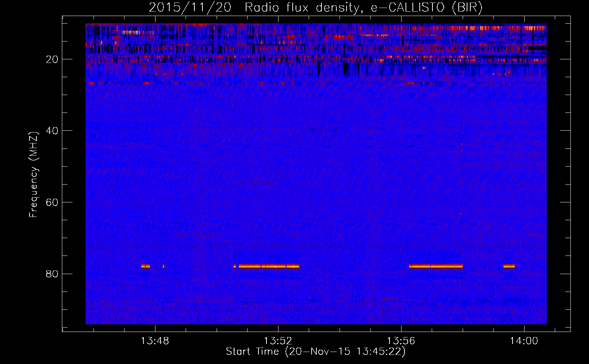Click the short burst stripe before 14:00
This screenshot has height=364, width=589.
[509, 266]
